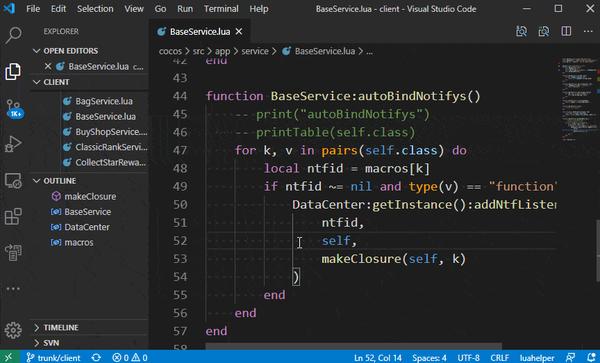This screenshot has height=363, width=600.
Task: Jump to DataCenter in Outline
Action: point(86,227)
